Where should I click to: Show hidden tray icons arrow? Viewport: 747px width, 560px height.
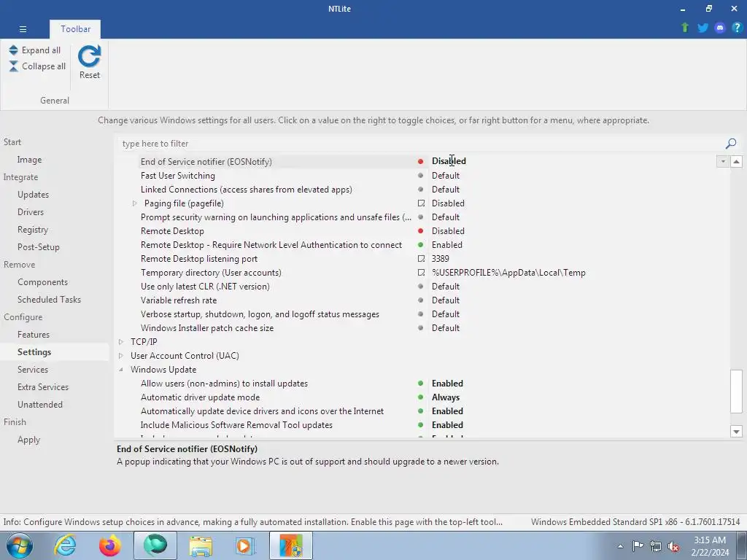(620, 546)
